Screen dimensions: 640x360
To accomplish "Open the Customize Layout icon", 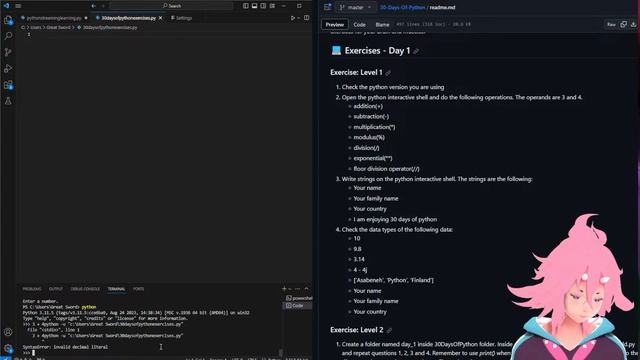I will point(272,6).
